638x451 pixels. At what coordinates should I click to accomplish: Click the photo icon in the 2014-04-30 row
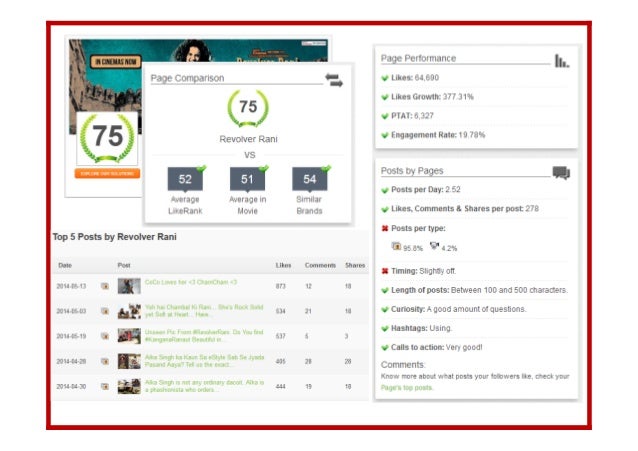point(105,386)
